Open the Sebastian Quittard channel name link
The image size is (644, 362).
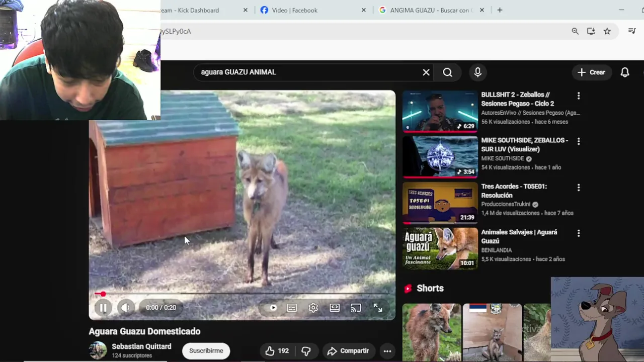click(x=141, y=346)
